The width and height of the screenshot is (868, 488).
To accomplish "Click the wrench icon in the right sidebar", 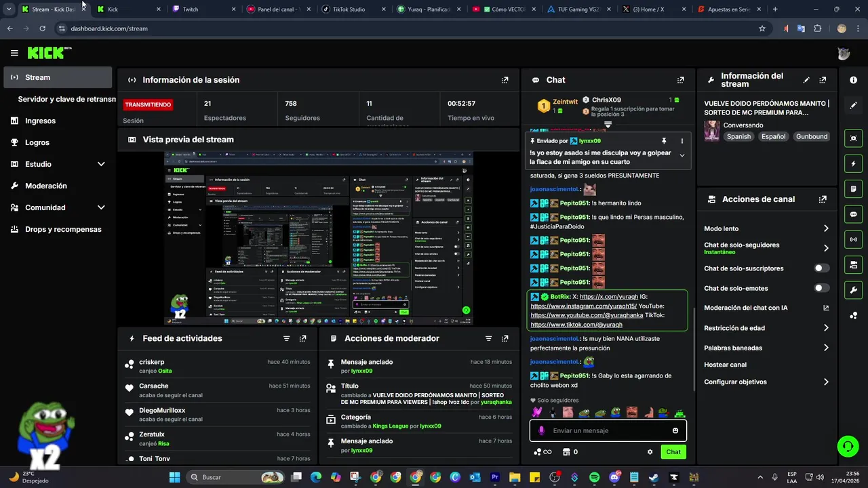I will [853, 290].
